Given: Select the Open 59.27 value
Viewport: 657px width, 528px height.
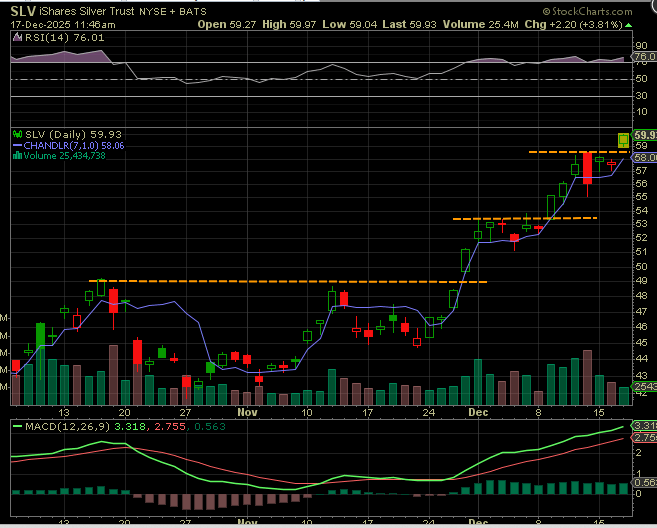Looking at the screenshot, I should click(227, 24).
